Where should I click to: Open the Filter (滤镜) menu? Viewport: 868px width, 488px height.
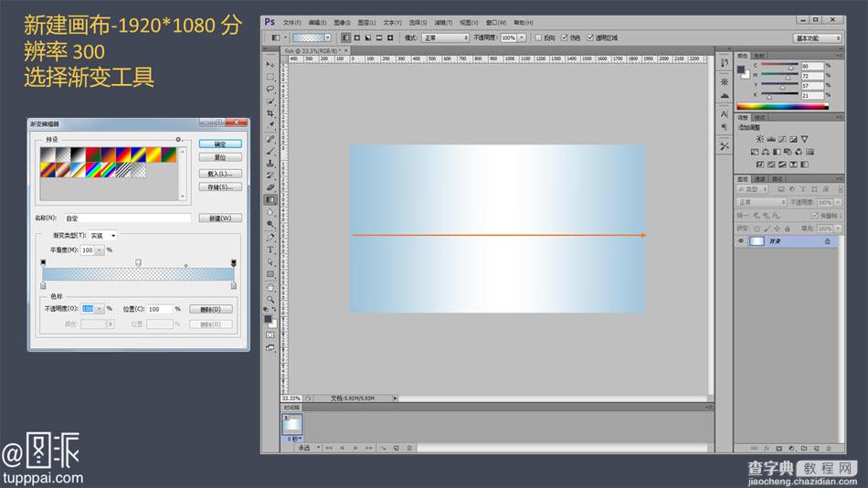(443, 23)
